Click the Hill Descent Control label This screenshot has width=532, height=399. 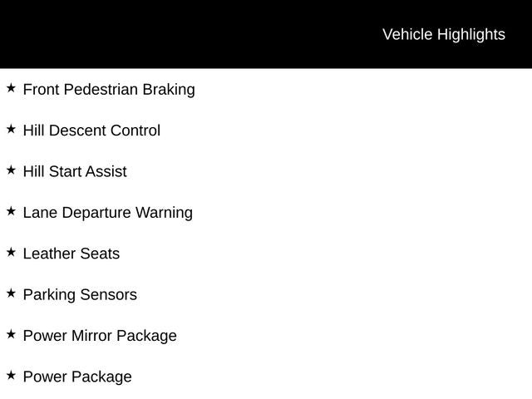click(x=91, y=131)
